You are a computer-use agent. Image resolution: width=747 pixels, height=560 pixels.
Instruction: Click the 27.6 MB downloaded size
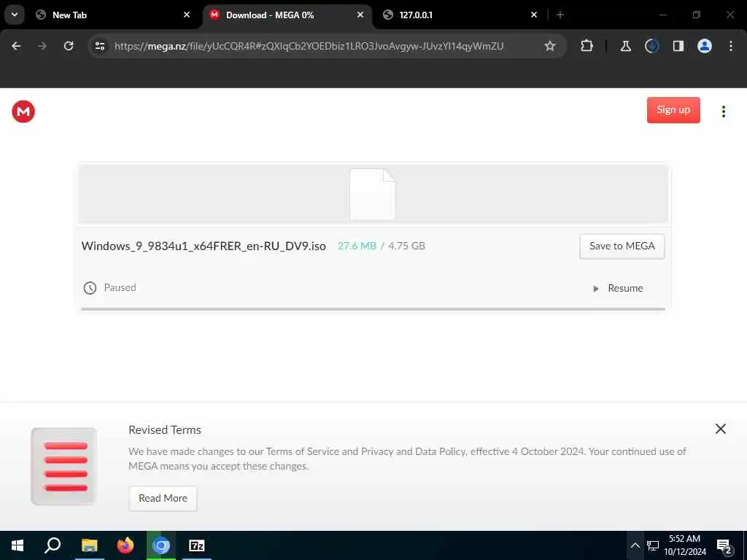357,246
